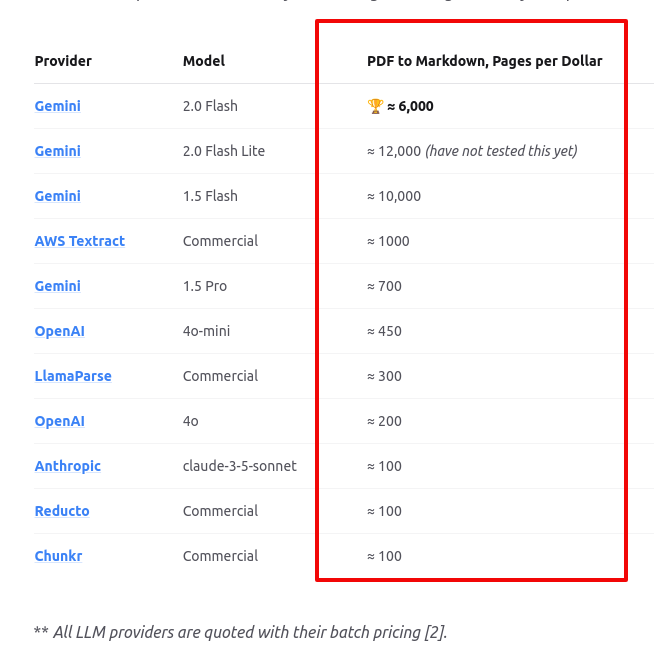
Task: Click the Provider column header
Action: pyautogui.click(x=63, y=61)
